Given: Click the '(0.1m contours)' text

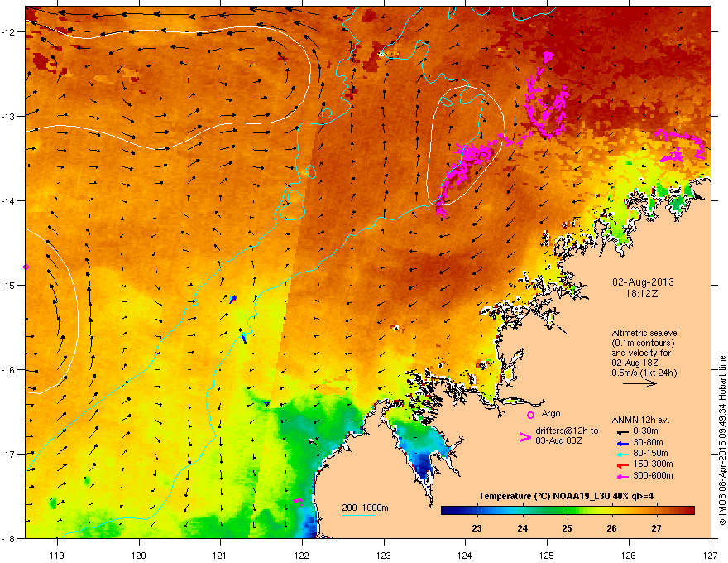Looking at the screenshot, I should click(643, 344).
